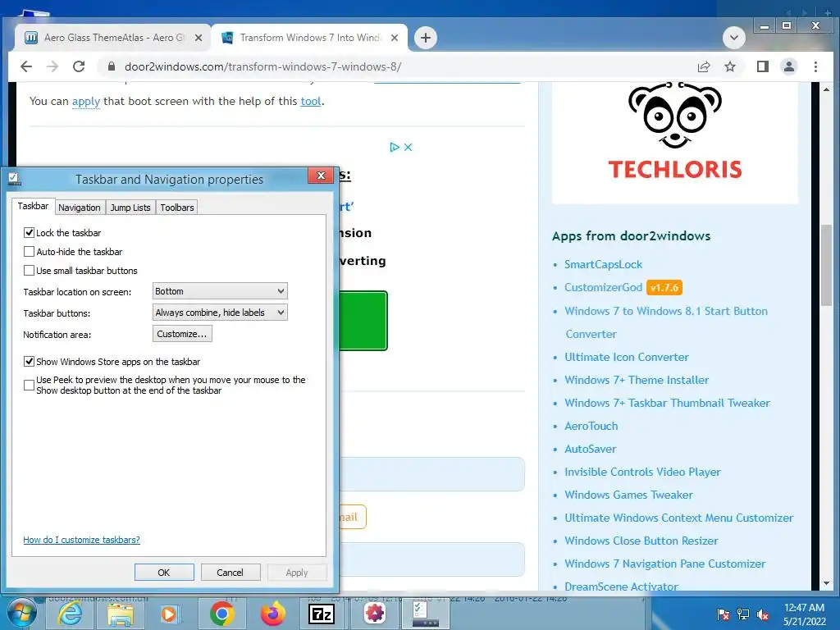
Task: Open Chrome side panel icon
Action: pyautogui.click(x=762, y=66)
